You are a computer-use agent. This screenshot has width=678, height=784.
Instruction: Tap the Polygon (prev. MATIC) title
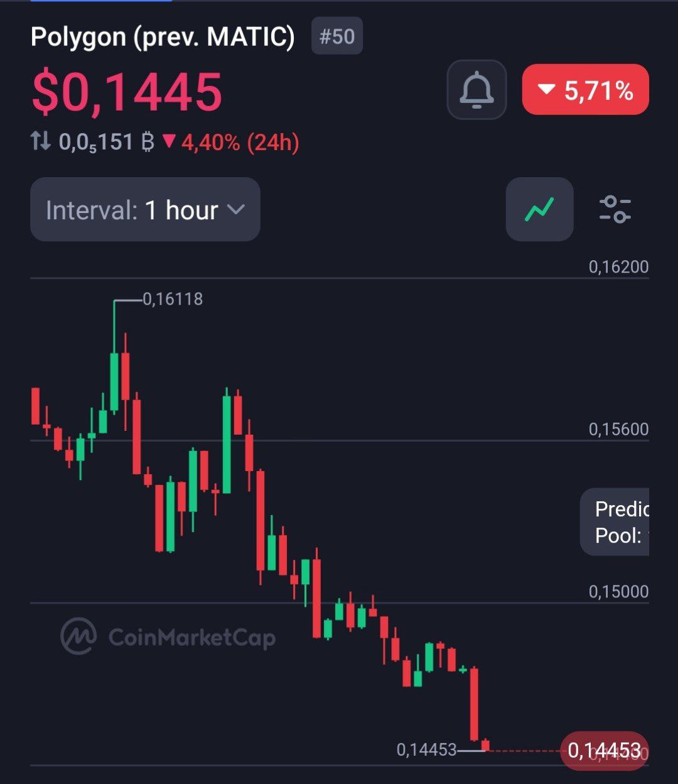tap(163, 37)
